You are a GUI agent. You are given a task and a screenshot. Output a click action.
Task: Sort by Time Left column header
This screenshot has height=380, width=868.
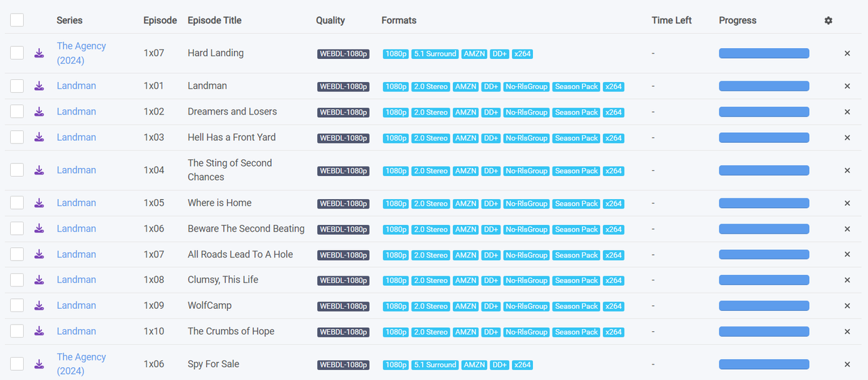pos(671,20)
